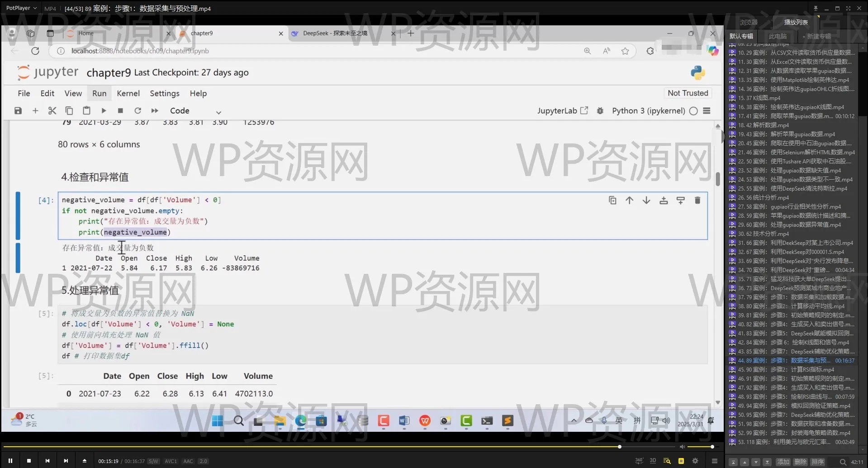
Task: Open the Python 3 ipykernel selector
Action: 648,110
